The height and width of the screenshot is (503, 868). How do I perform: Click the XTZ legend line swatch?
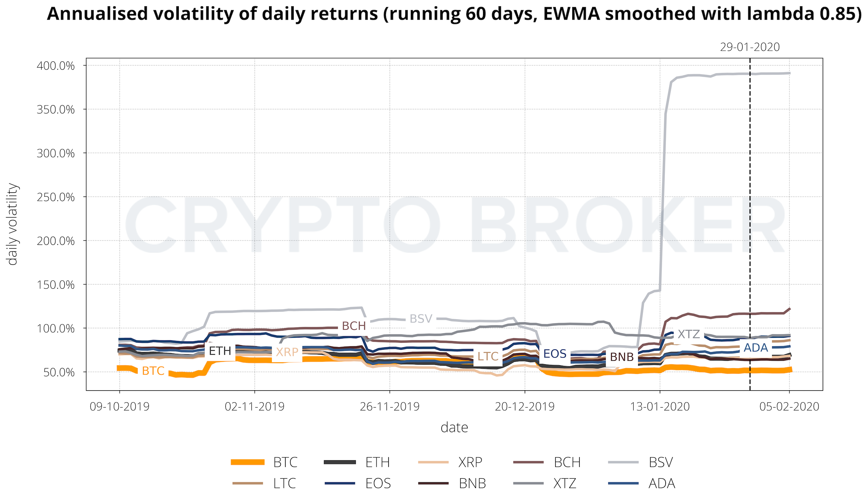point(528,483)
